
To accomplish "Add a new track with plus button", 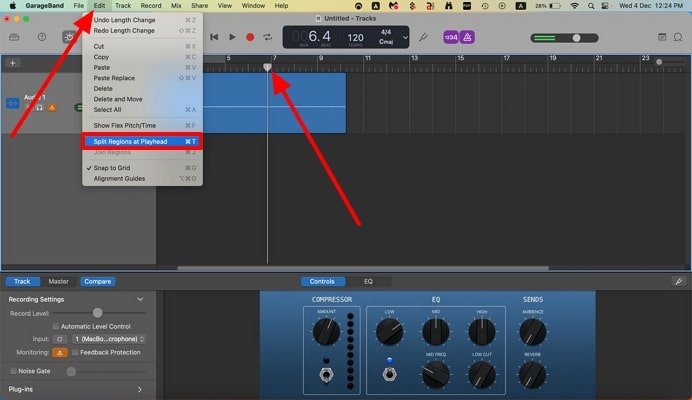I will point(13,63).
